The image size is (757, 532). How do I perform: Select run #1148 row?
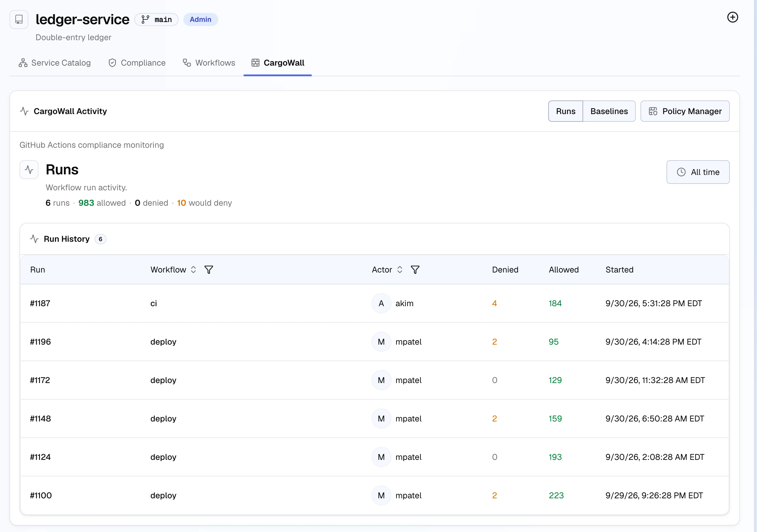point(374,418)
